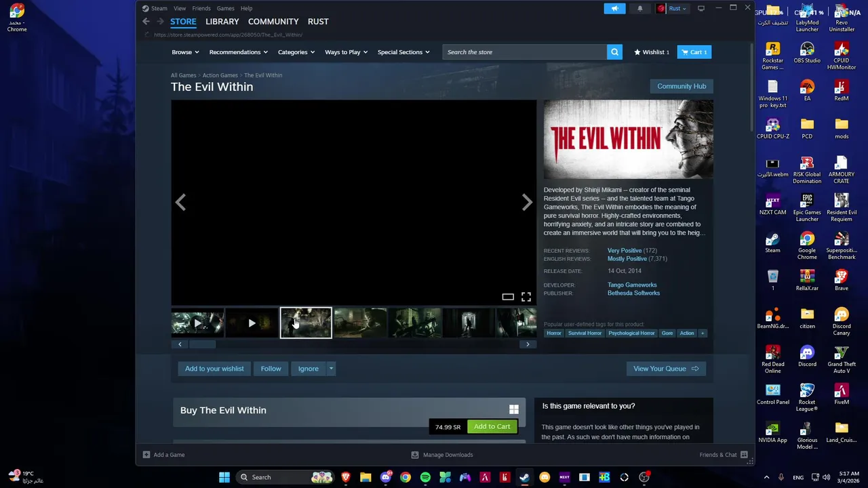Click the Steam forward navigation arrow
Image resolution: width=868 pixels, height=488 pixels.
[x=160, y=22]
